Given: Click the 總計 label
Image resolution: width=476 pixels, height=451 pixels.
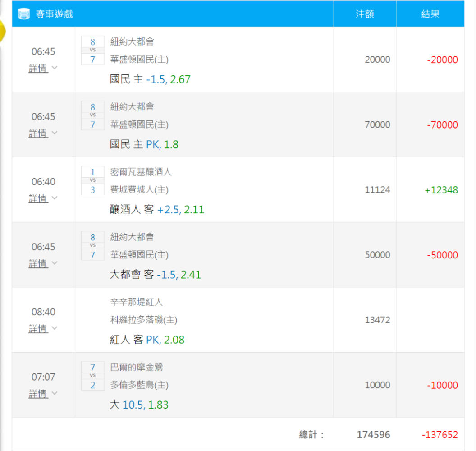Looking at the screenshot, I should click(x=311, y=435).
